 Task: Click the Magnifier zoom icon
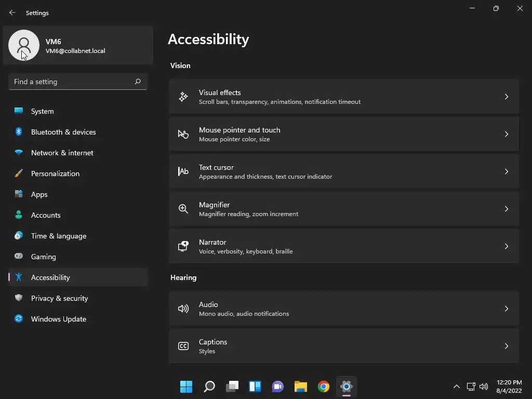(183, 209)
